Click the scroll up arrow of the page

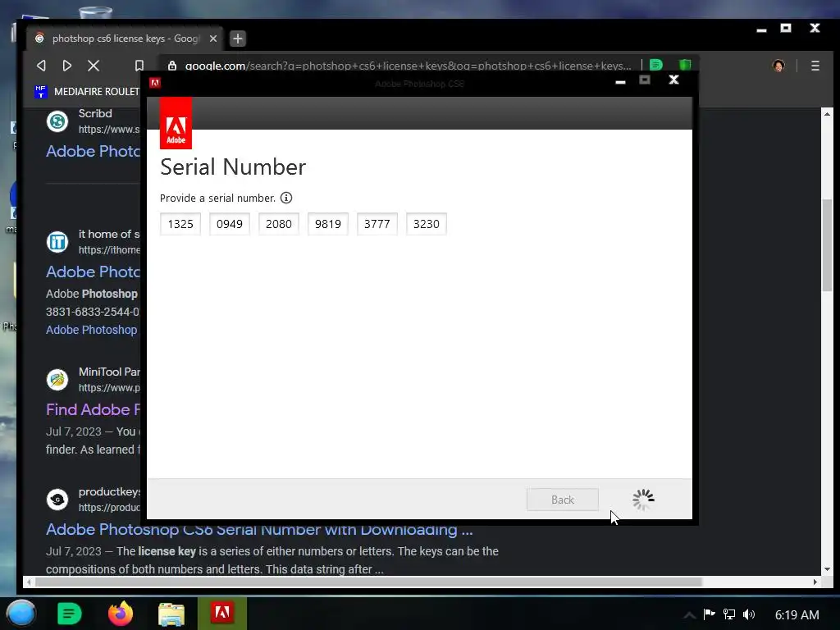click(x=827, y=114)
